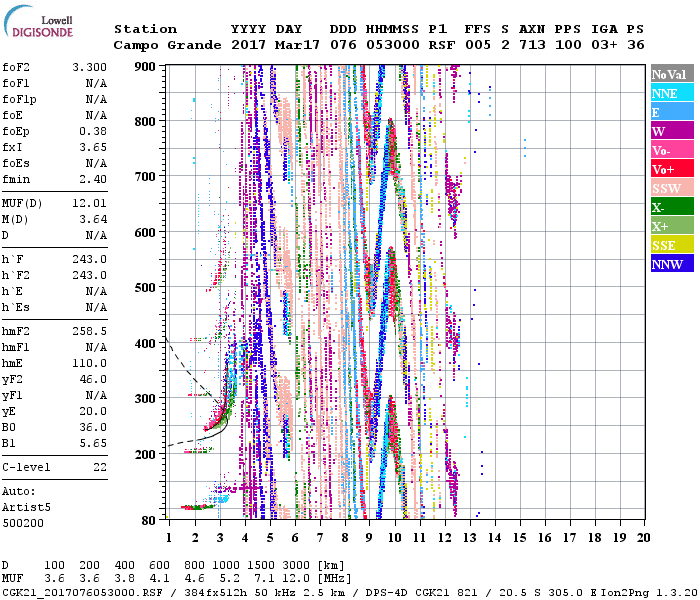The image size is (700, 600).
Task: Select the MUF(D) value 12.01
Action: coord(88,204)
